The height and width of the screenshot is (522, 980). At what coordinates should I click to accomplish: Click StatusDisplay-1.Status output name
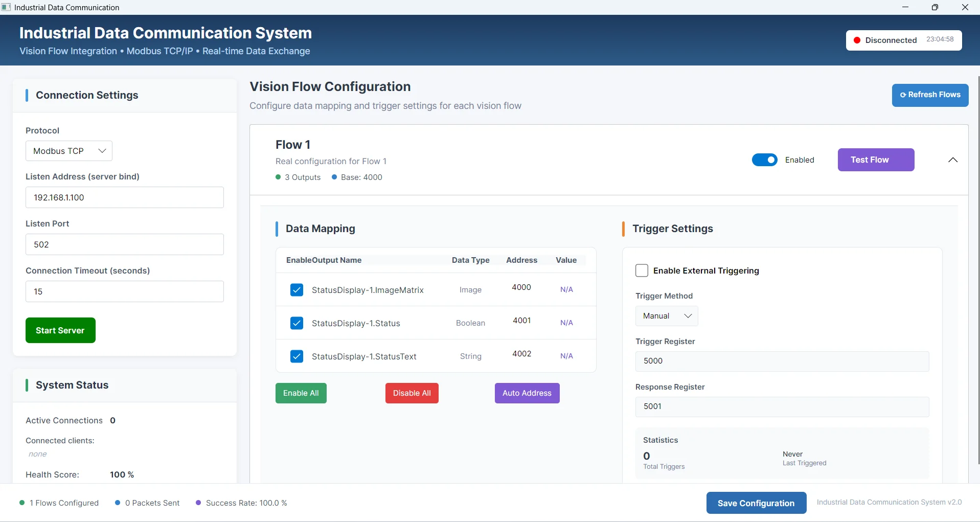(356, 323)
